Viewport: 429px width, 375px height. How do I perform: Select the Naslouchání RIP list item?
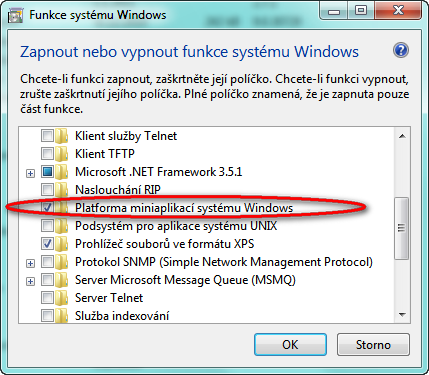(x=118, y=190)
